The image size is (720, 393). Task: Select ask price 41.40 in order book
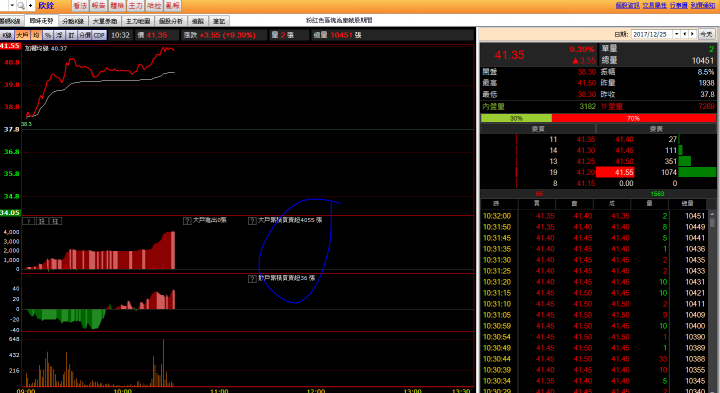point(624,139)
